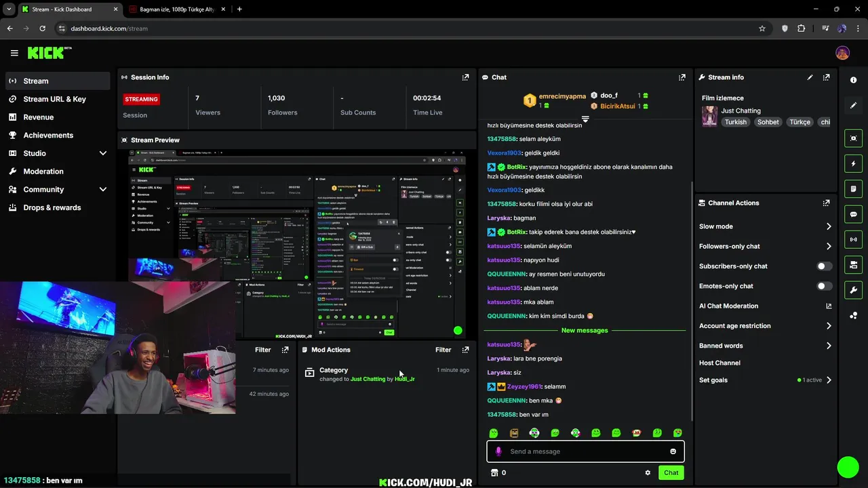Toggle stream preview widget icon in right sidebar
This screenshot has width=868, height=488.
[853, 138]
